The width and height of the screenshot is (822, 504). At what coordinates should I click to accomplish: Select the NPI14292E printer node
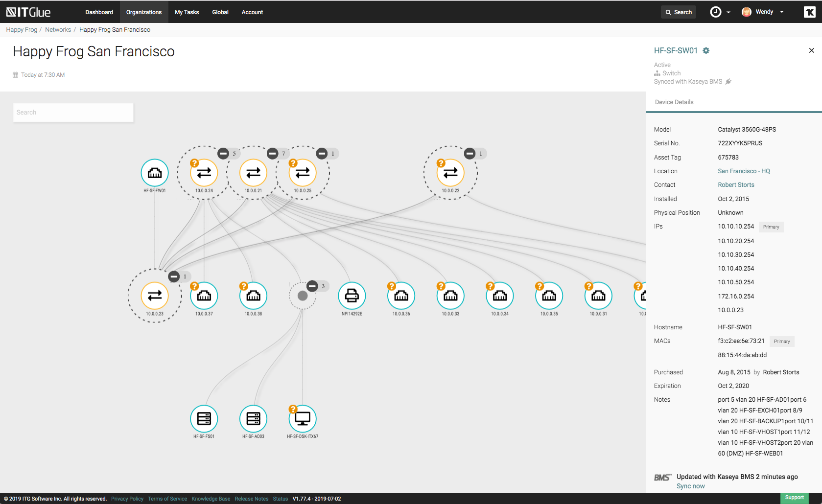click(x=352, y=296)
